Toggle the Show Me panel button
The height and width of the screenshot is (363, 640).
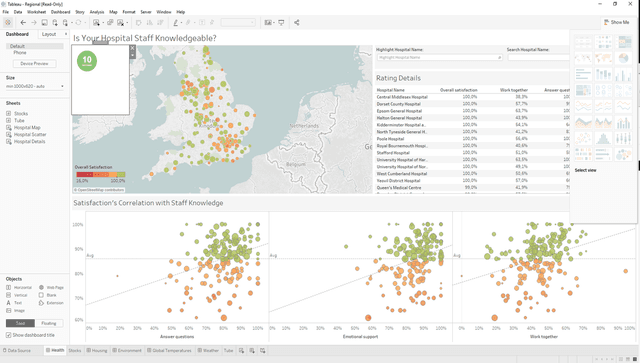click(617, 22)
